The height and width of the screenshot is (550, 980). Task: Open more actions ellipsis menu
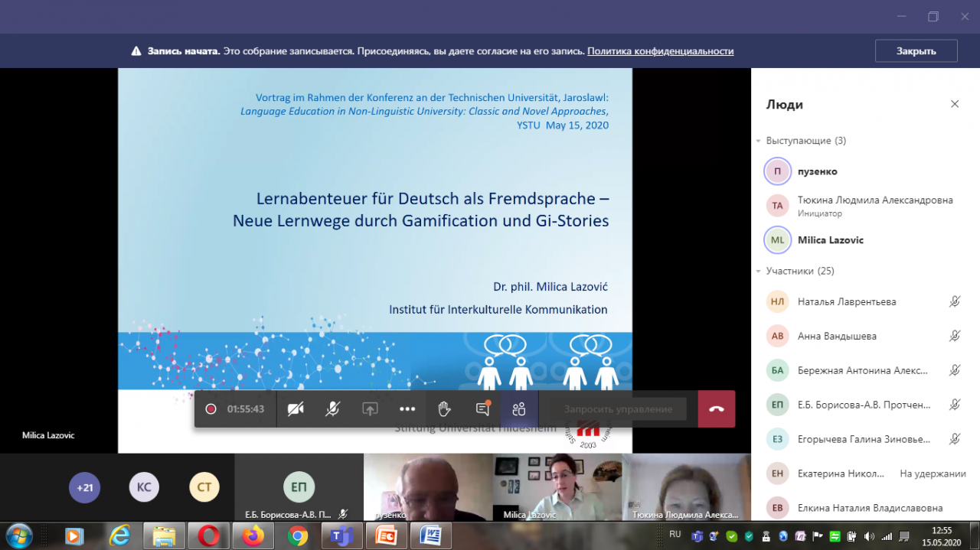[407, 409]
